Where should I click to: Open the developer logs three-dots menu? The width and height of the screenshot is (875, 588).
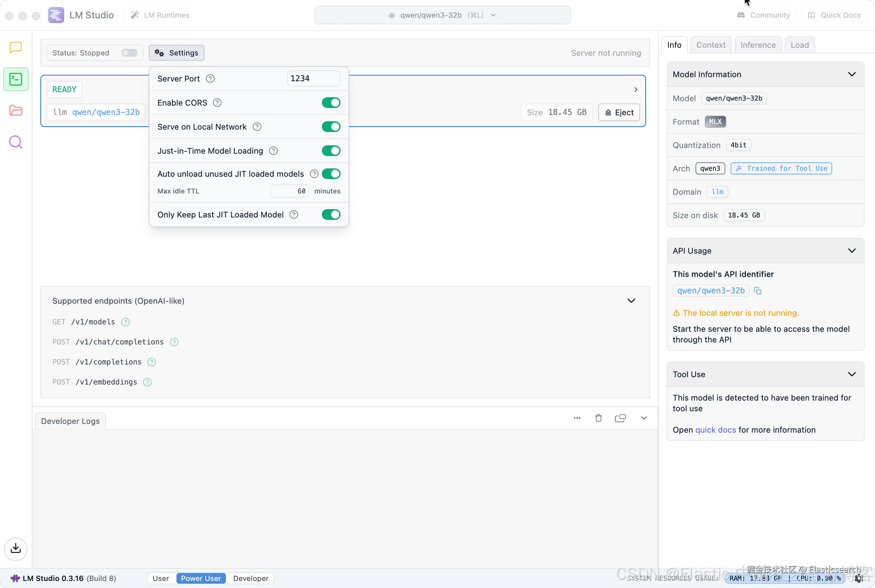point(577,418)
